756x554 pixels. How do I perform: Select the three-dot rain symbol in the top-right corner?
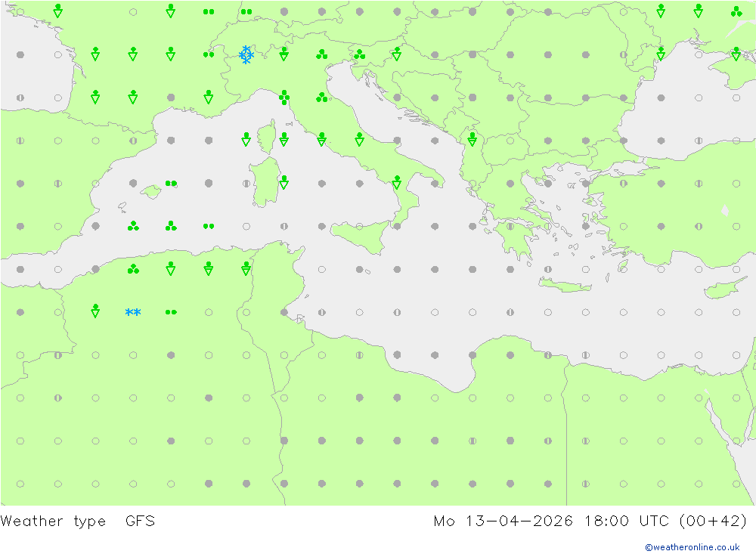click(736, 11)
